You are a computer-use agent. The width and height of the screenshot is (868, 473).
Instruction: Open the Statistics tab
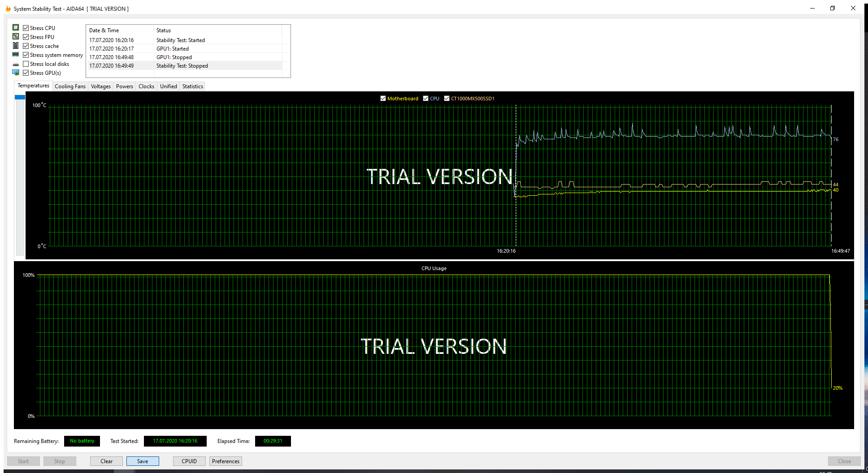pos(192,86)
